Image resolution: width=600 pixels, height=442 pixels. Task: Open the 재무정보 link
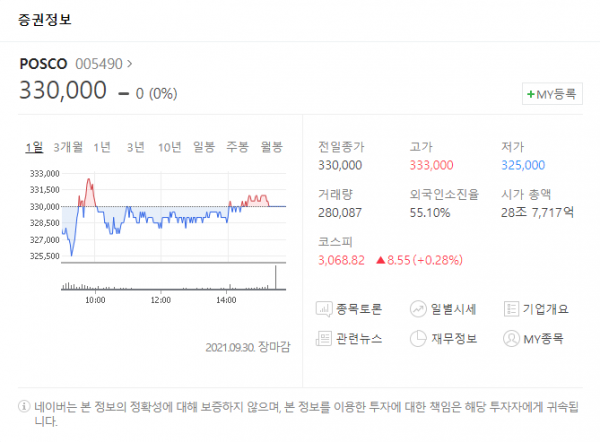pos(453,338)
